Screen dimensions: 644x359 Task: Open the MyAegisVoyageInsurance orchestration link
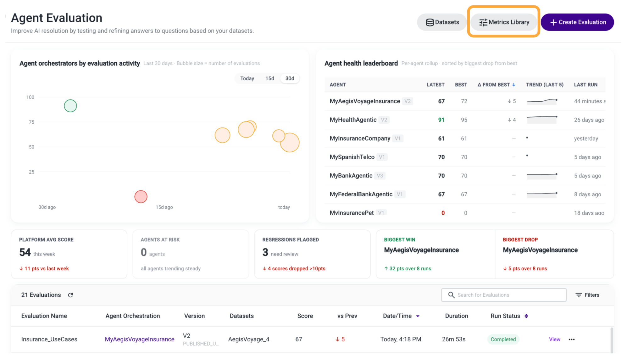140,339
